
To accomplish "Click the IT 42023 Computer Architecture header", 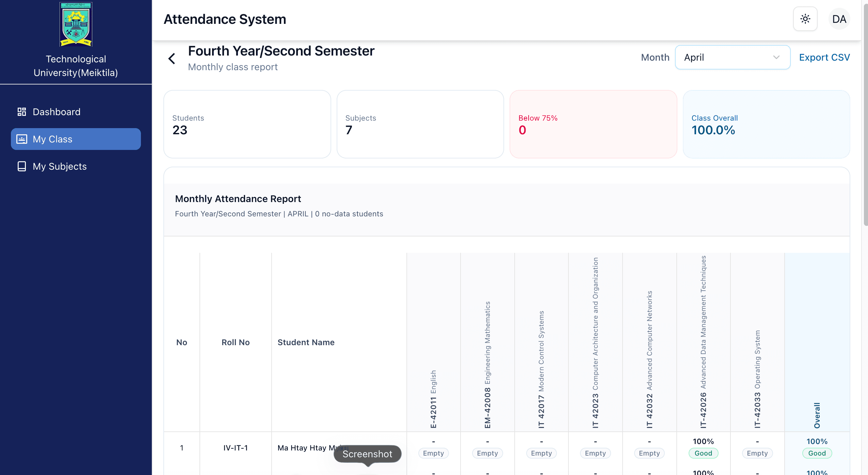I will coord(595,342).
